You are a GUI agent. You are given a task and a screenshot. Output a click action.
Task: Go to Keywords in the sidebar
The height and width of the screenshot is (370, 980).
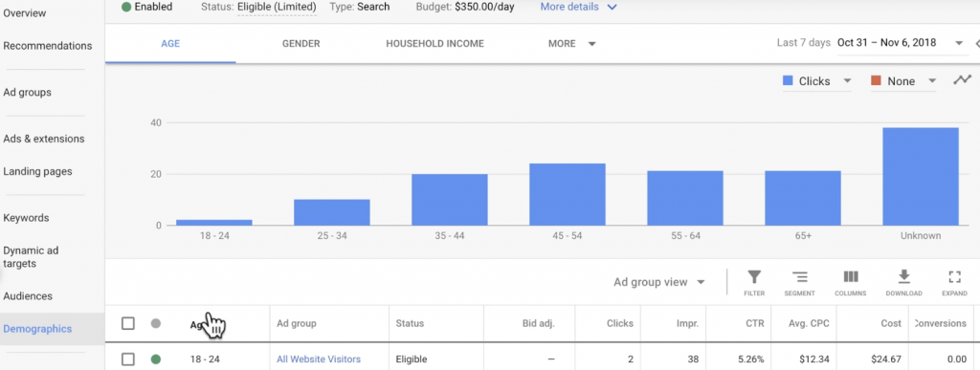tap(26, 218)
